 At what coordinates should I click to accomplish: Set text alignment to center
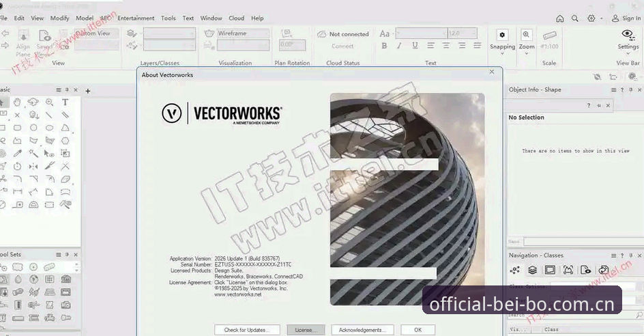click(446, 46)
